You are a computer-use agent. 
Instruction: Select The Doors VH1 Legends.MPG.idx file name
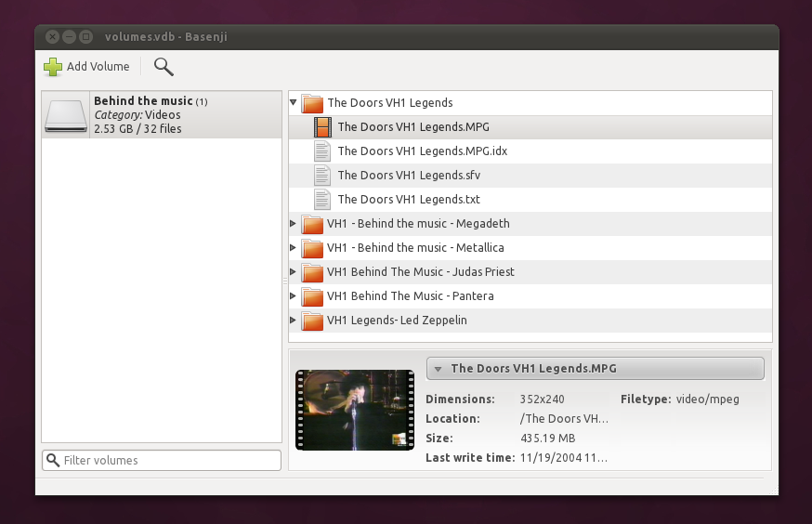pos(423,151)
